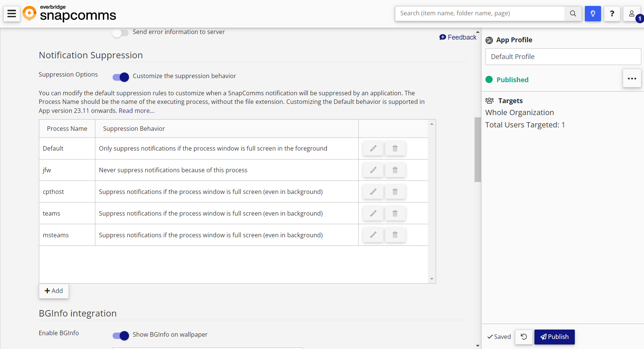Select the Default process name cell

(x=67, y=148)
